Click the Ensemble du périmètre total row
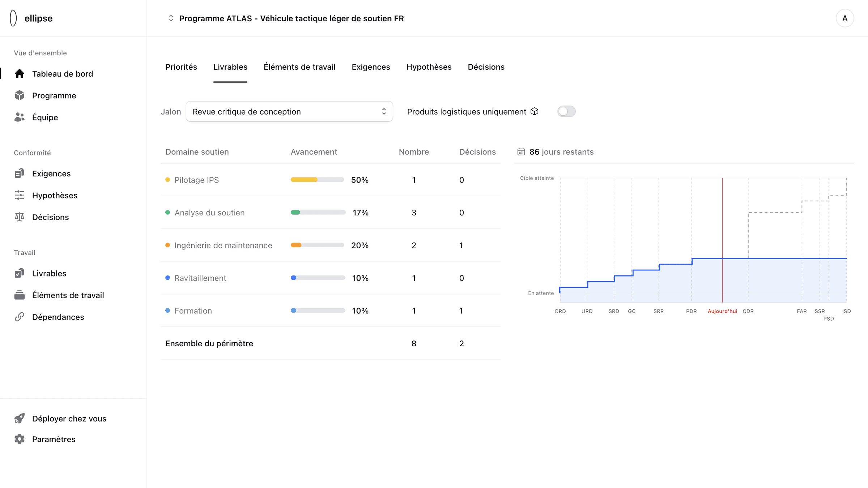The width and height of the screenshot is (868, 488). pyautogui.click(x=331, y=343)
